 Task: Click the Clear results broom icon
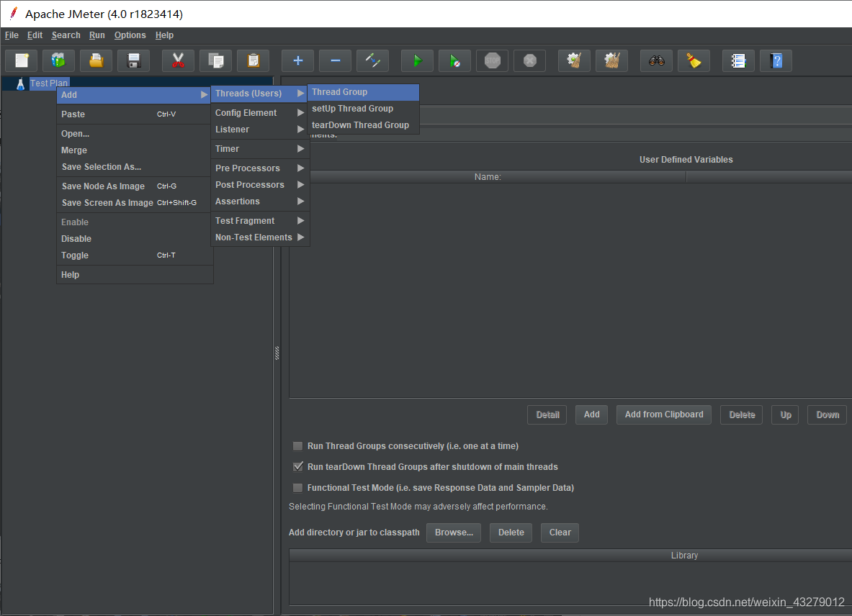[x=574, y=60]
